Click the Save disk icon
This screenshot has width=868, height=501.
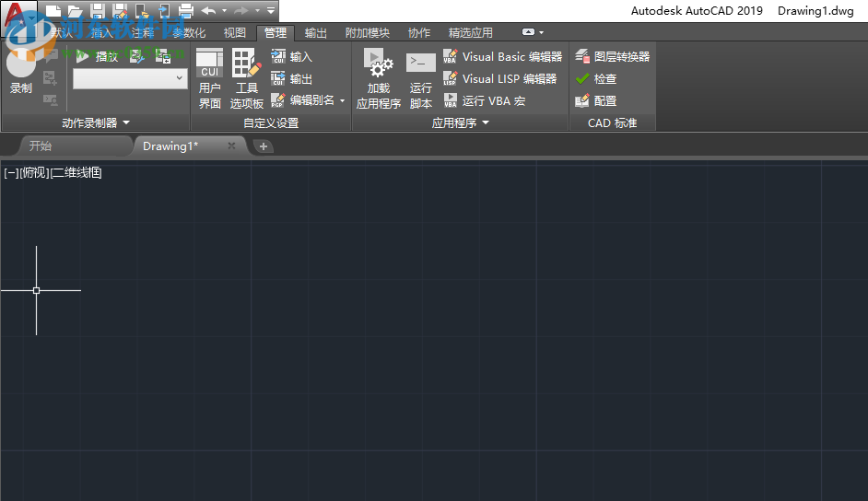click(98, 11)
